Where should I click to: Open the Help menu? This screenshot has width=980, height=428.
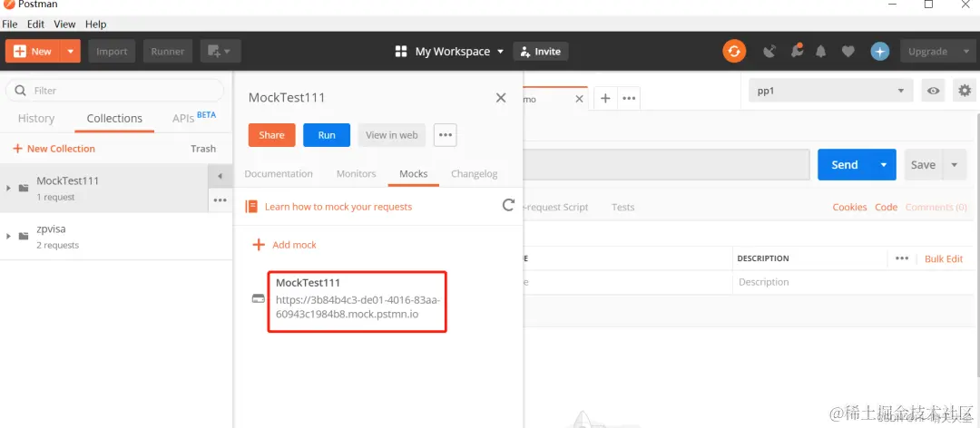95,24
